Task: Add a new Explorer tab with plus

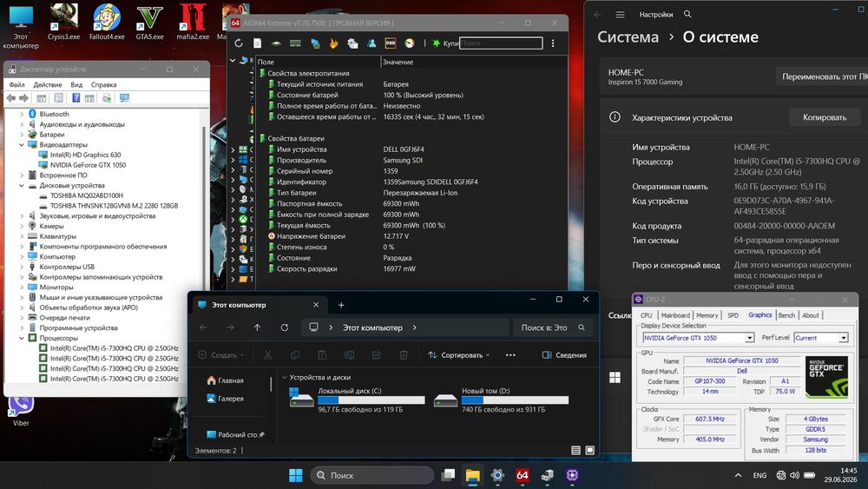Action: point(341,305)
